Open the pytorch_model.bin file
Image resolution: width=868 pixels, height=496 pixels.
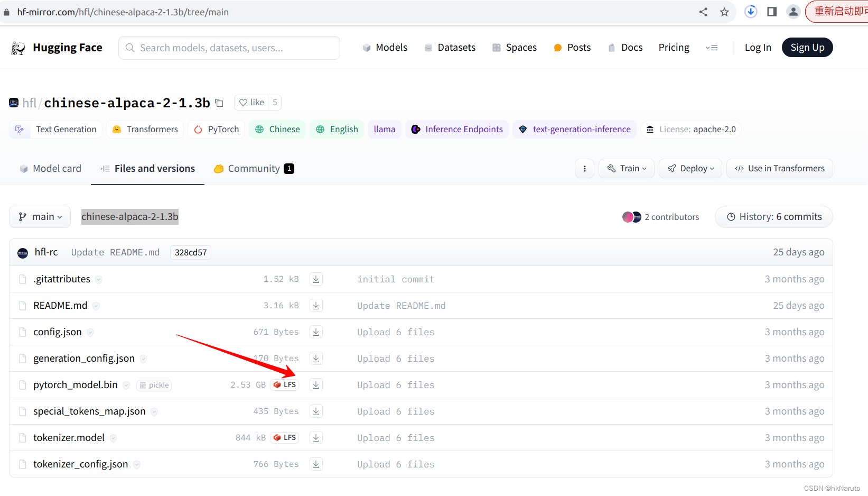point(76,385)
